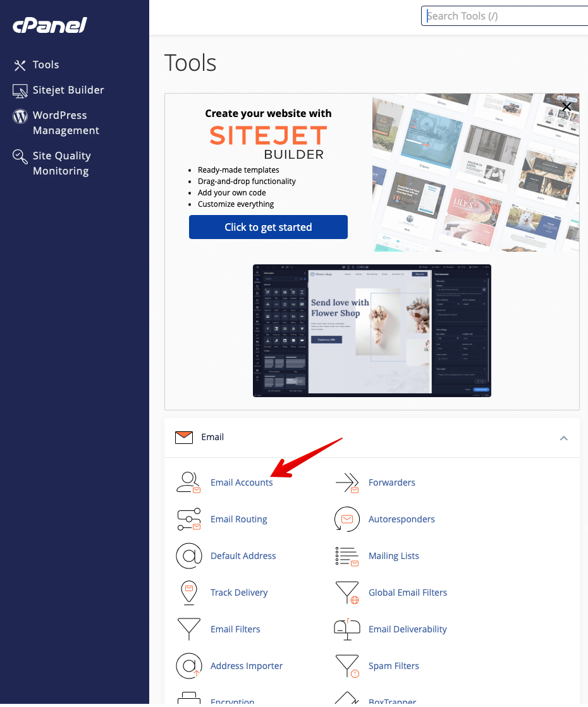The width and height of the screenshot is (588, 707).
Task: Open the Mailing Lists link
Action: pos(394,556)
